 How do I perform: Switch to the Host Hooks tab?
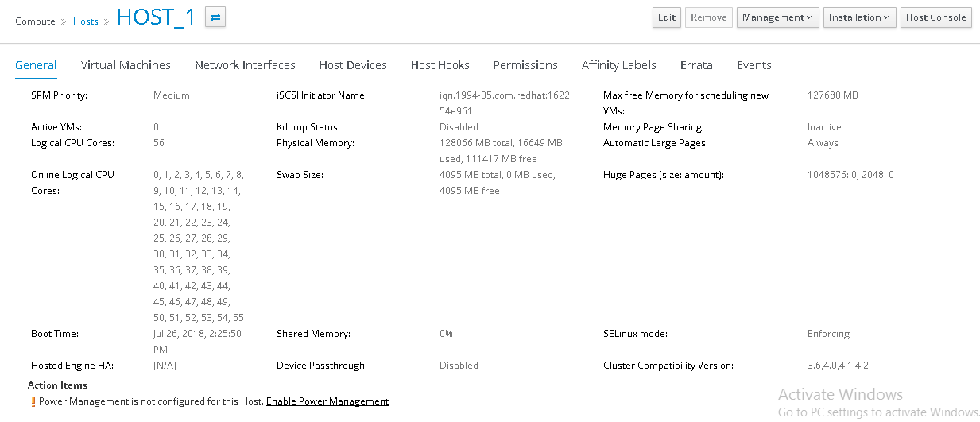(440, 65)
